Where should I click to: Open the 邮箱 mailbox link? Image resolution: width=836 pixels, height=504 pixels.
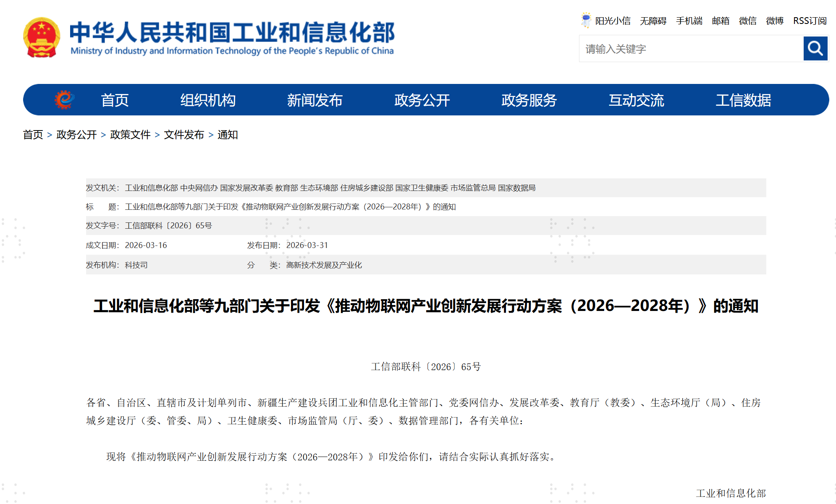click(721, 21)
